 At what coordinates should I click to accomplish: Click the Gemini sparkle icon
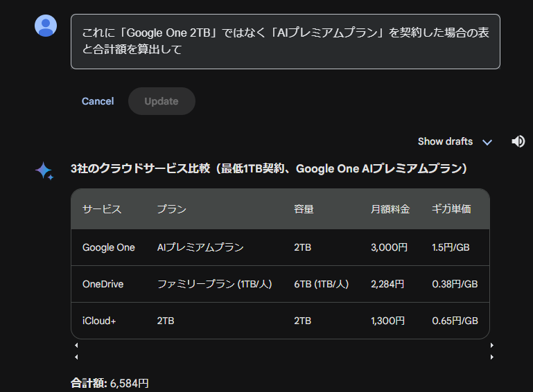click(44, 170)
